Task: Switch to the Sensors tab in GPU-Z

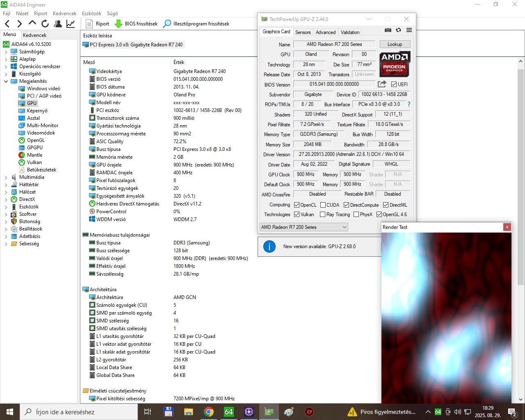Action: tap(303, 32)
